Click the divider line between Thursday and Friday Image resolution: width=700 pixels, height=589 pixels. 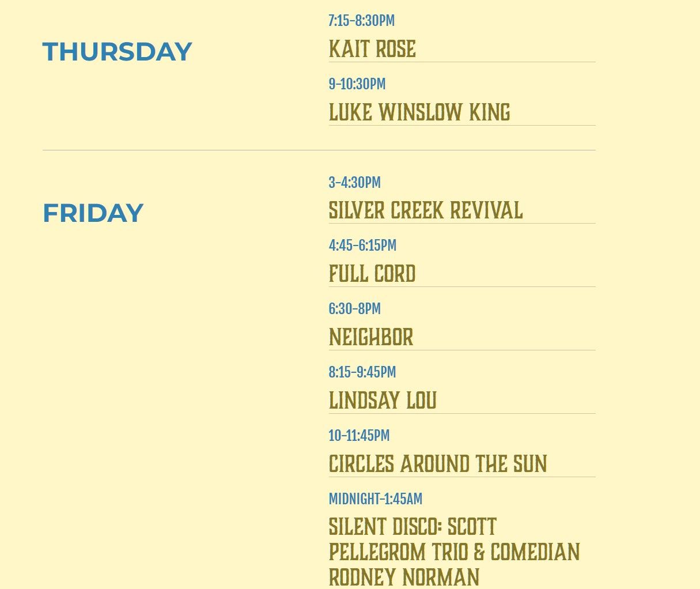[x=319, y=150]
